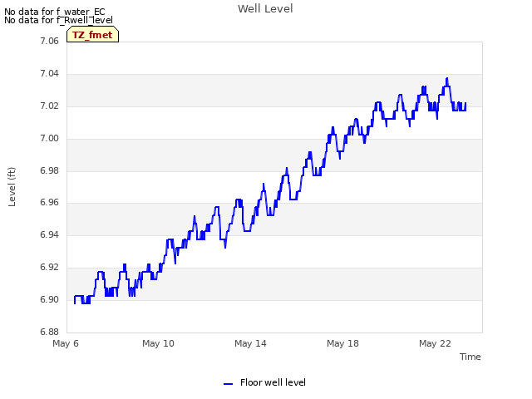The image size is (532, 399).
Task: Click the 6.90 y-axis tick label
Action: point(50,299)
